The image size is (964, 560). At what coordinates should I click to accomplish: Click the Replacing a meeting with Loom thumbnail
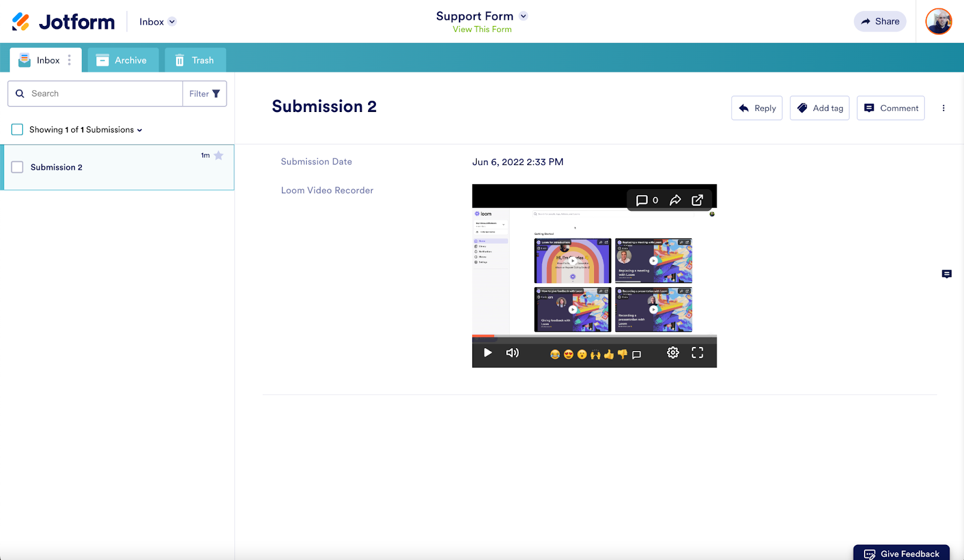tap(654, 261)
